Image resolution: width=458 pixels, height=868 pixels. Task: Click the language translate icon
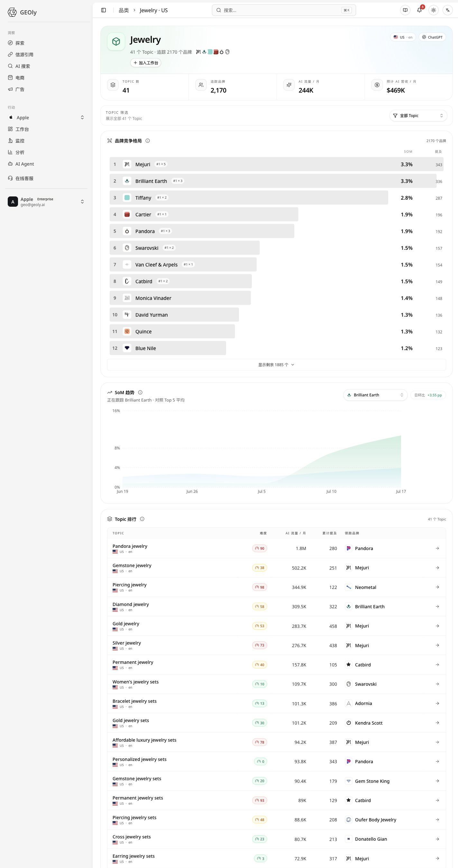click(x=448, y=10)
